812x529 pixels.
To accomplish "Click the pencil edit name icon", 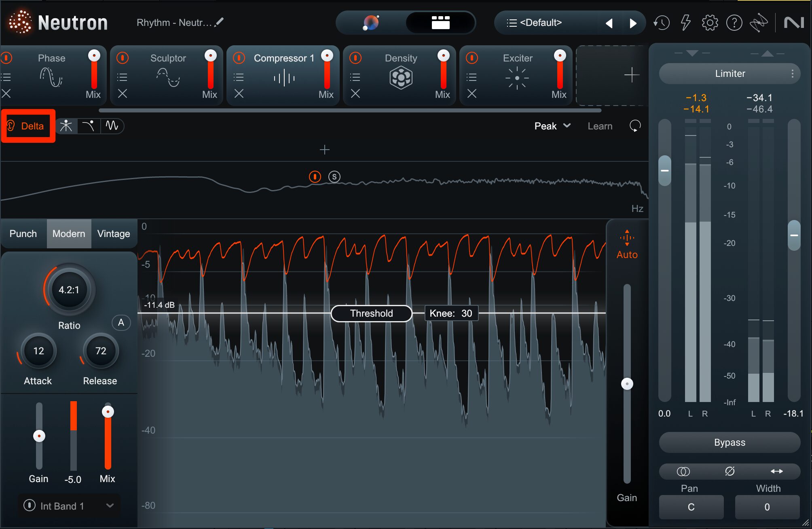I will click(x=219, y=22).
